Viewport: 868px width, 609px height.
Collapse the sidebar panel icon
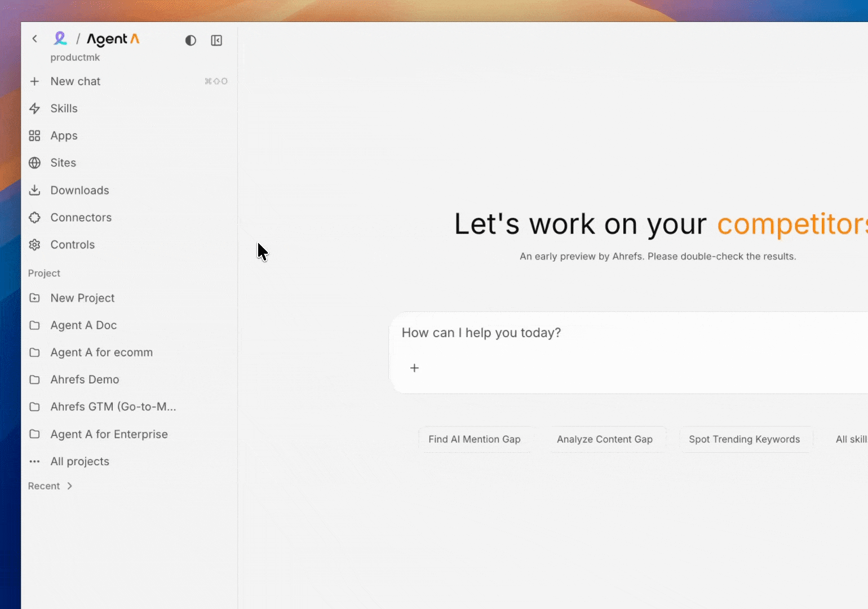[x=216, y=41]
